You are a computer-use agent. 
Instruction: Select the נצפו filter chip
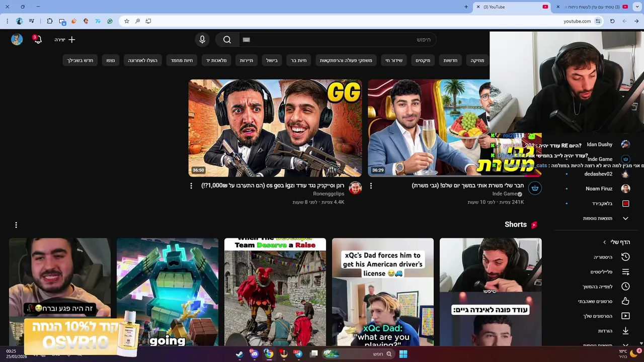click(110, 60)
